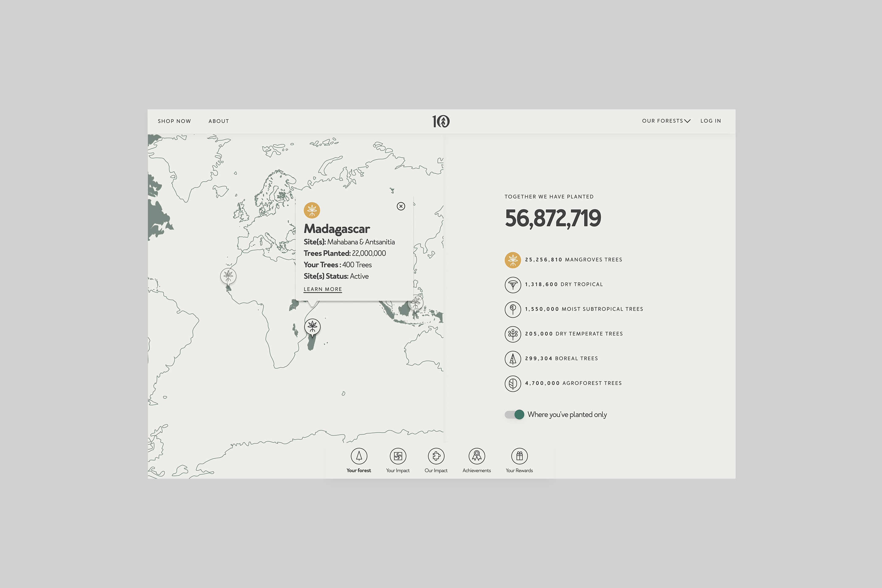This screenshot has height=588, width=882.
Task: Toggle 'Where you've planted only' switch
Action: click(x=514, y=414)
